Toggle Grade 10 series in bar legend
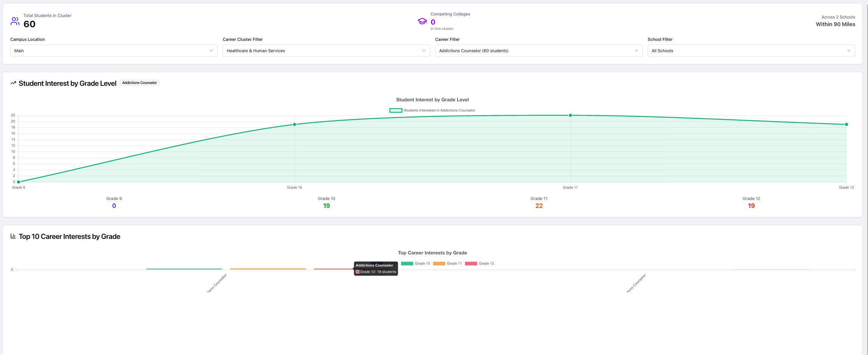868x355 pixels. 415,264
